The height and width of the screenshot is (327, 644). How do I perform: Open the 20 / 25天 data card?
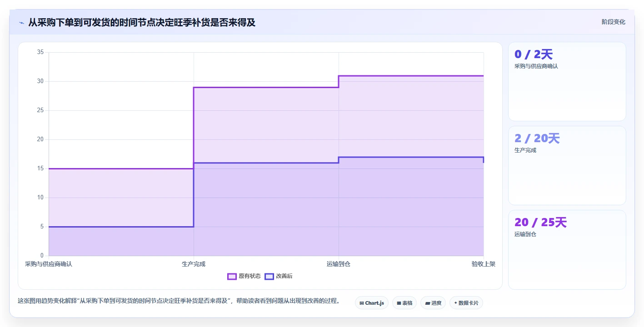[567, 250]
